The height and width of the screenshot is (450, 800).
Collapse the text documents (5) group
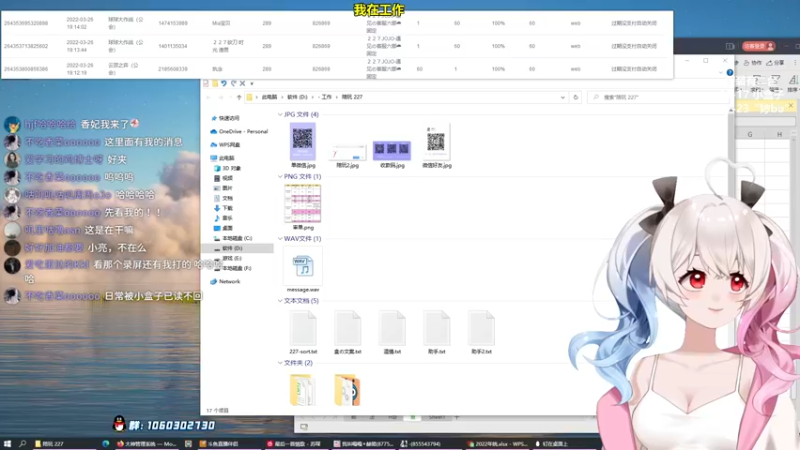(x=280, y=301)
